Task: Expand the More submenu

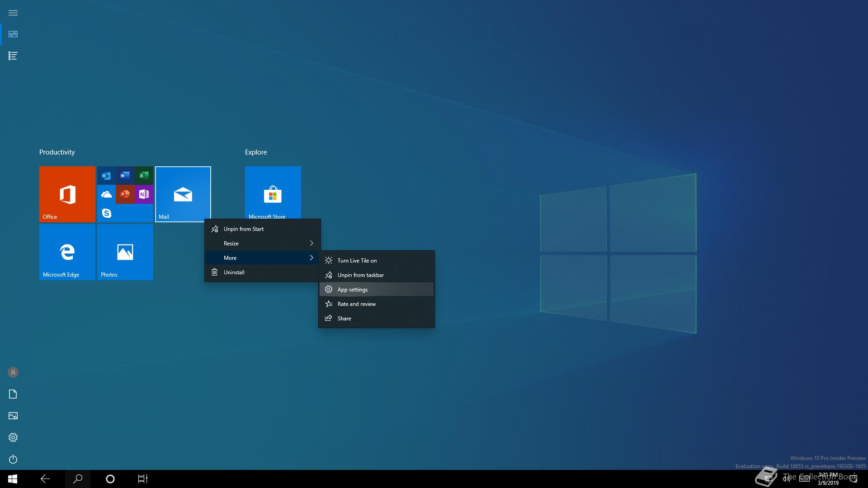Action: tap(263, 258)
